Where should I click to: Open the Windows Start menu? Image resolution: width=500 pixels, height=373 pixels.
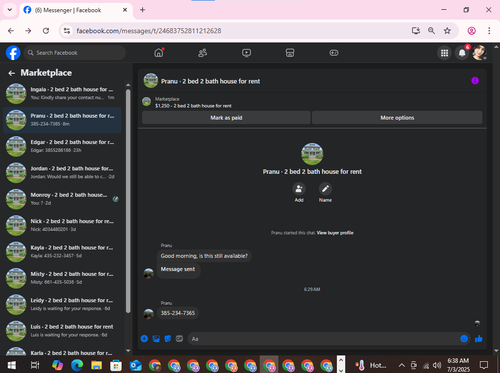coord(12,365)
